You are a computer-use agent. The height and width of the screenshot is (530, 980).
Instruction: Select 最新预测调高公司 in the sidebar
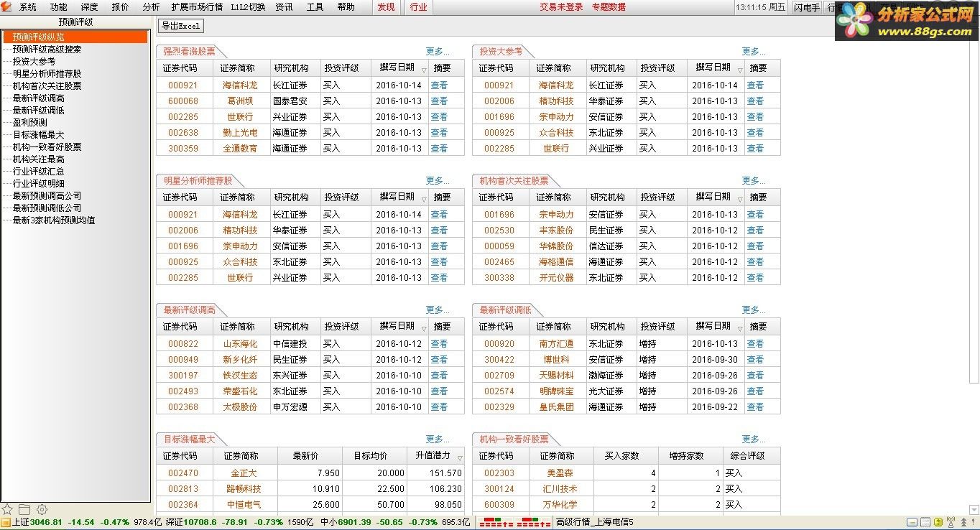[x=47, y=196]
